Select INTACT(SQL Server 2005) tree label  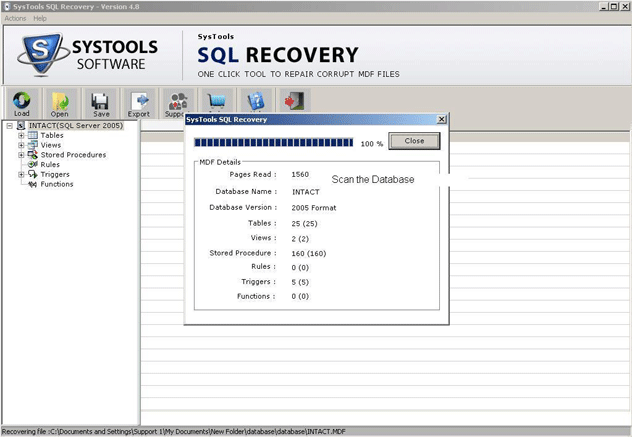pyautogui.click(x=76, y=126)
